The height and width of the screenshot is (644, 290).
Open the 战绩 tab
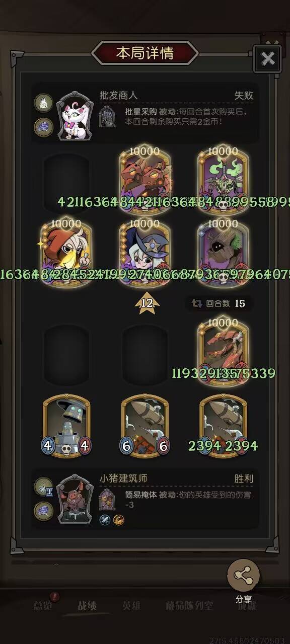(87, 606)
